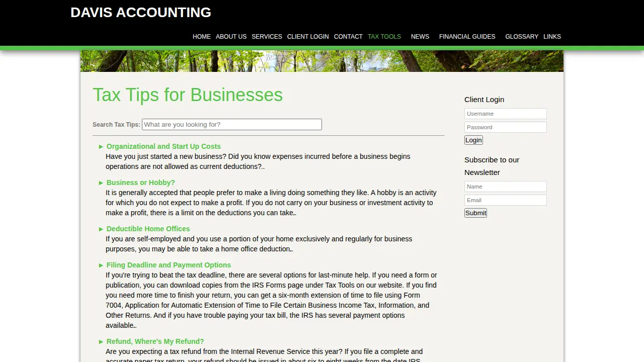Image resolution: width=644 pixels, height=362 pixels.
Task: Click the Subscribe to our Newsletter heading
Action: click(492, 166)
